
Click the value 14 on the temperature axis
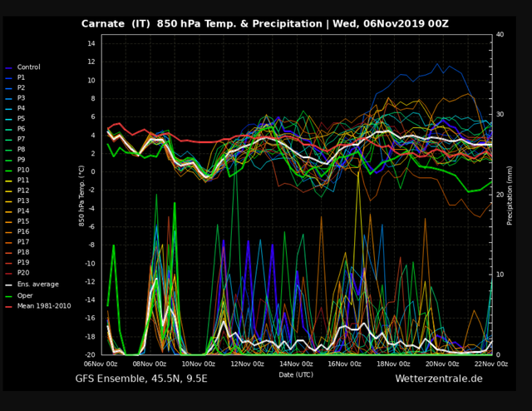point(91,43)
